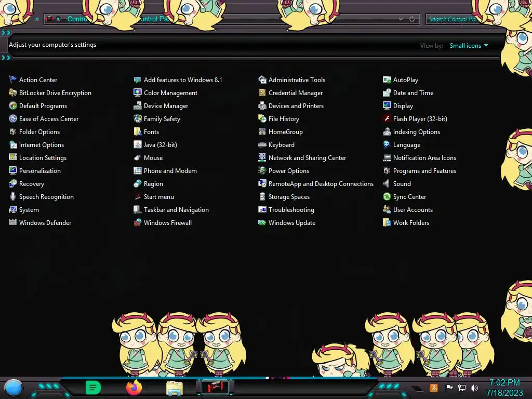The image size is (532, 399).
Task: Open File Explorer from the taskbar
Action: [175, 388]
